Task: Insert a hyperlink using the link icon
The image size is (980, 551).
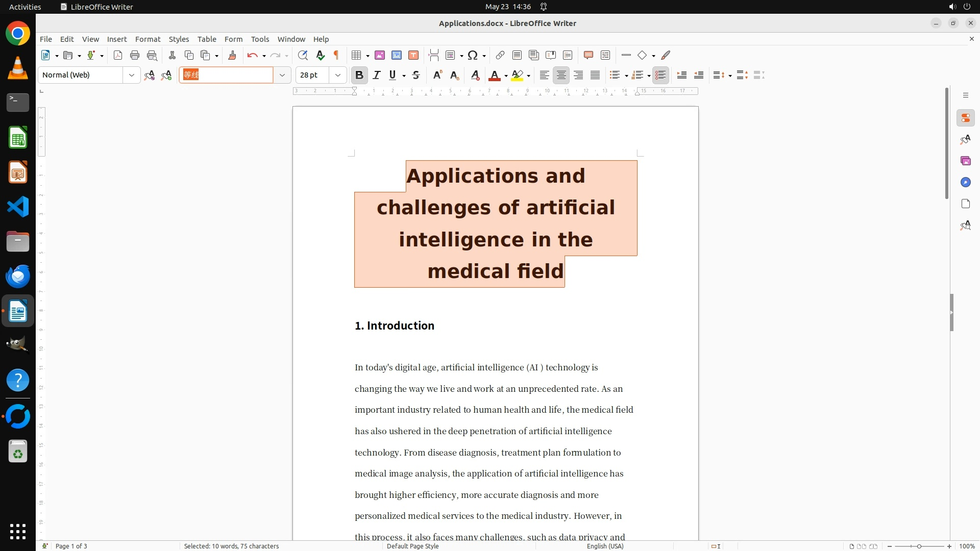Action: pyautogui.click(x=500, y=55)
